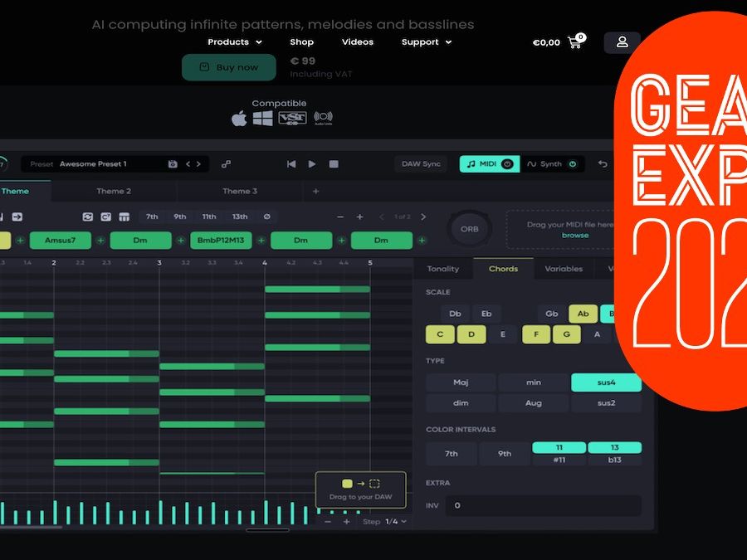Go to previous chord page arrow
The image size is (747, 560).
coord(381,217)
